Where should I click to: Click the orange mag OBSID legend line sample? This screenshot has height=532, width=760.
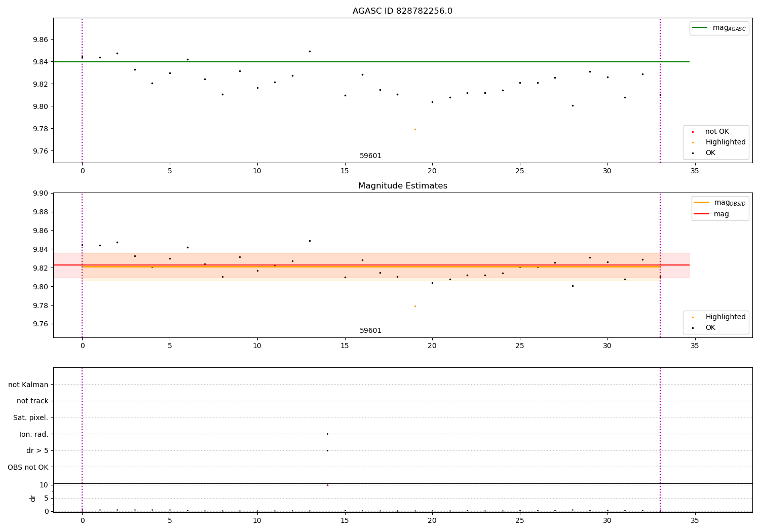701,203
